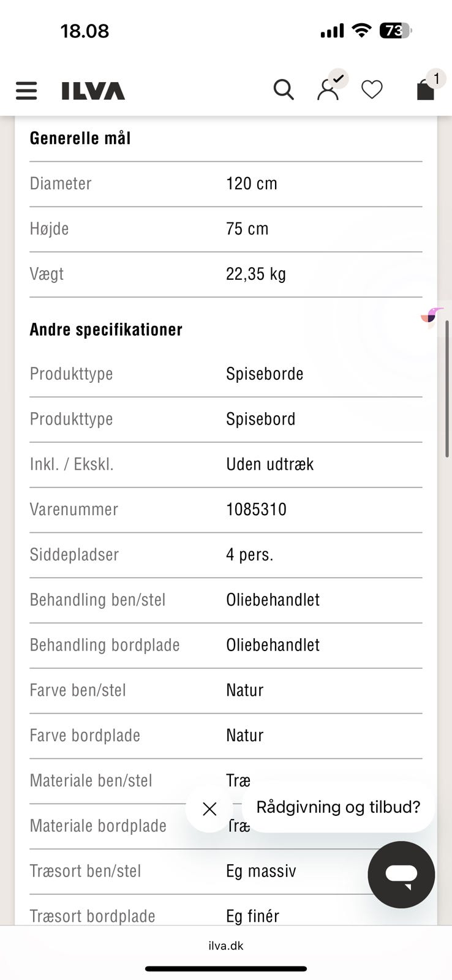Click the page scrollbar on the right edge
452x980 pixels.
pyautogui.click(x=447, y=388)
